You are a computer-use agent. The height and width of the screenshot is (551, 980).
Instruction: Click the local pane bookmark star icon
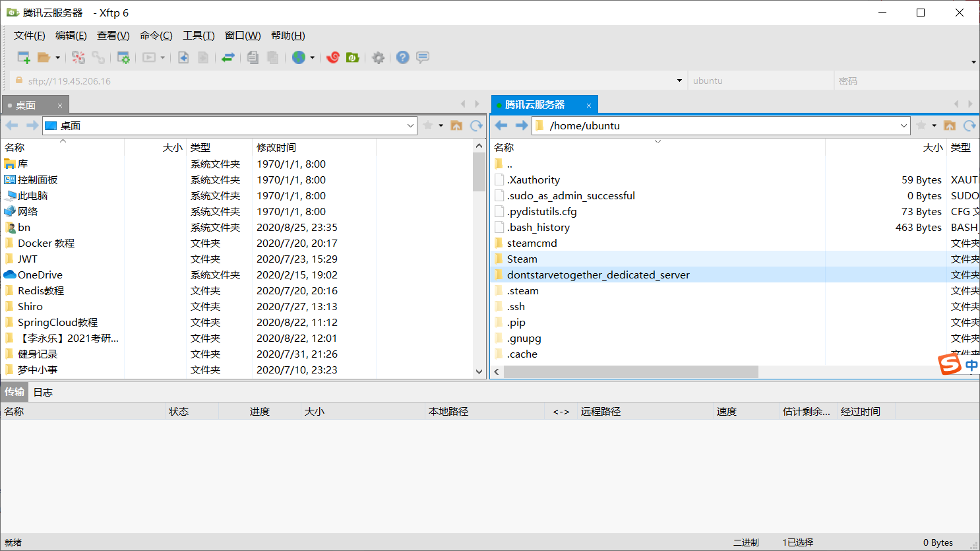(428, 125)
